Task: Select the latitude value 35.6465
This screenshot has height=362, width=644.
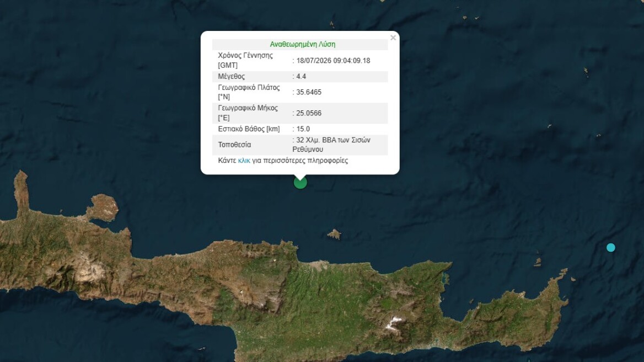Action: [x=309, y=92]
